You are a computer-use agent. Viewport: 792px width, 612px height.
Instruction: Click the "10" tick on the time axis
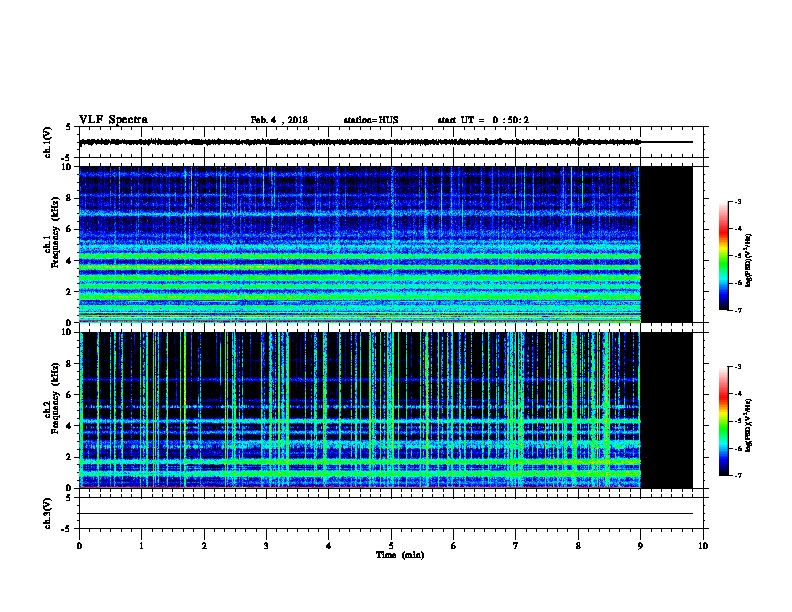[703, 546]
